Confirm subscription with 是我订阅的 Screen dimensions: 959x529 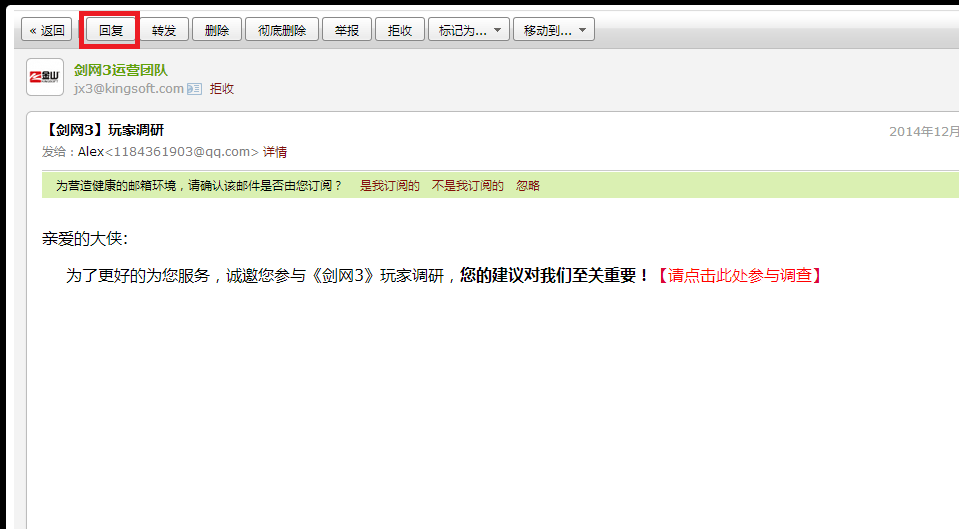[390, 185]
